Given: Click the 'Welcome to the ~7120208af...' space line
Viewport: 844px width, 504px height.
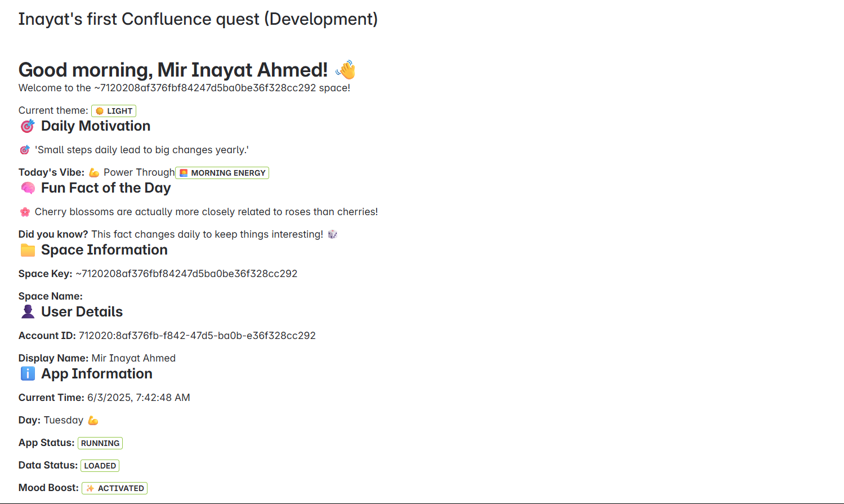Looking at the screenshot, I should 185,88.
